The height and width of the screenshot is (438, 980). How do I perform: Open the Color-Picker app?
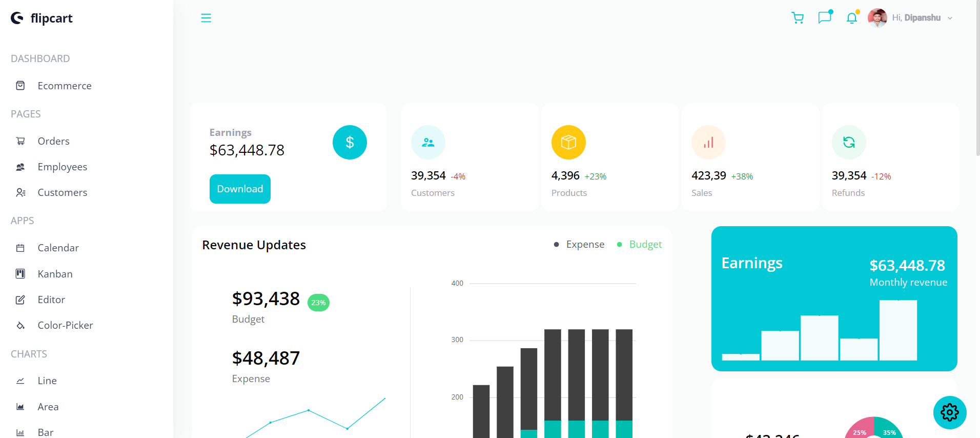[x=65, y=325]
